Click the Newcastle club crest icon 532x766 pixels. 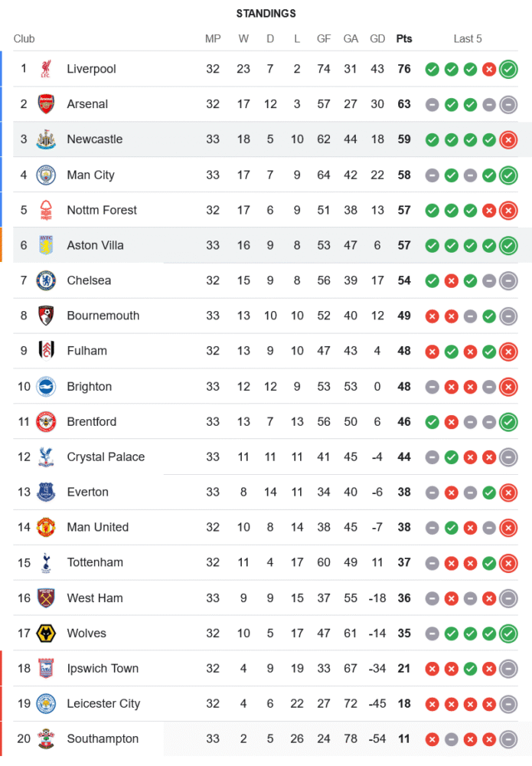46,139
